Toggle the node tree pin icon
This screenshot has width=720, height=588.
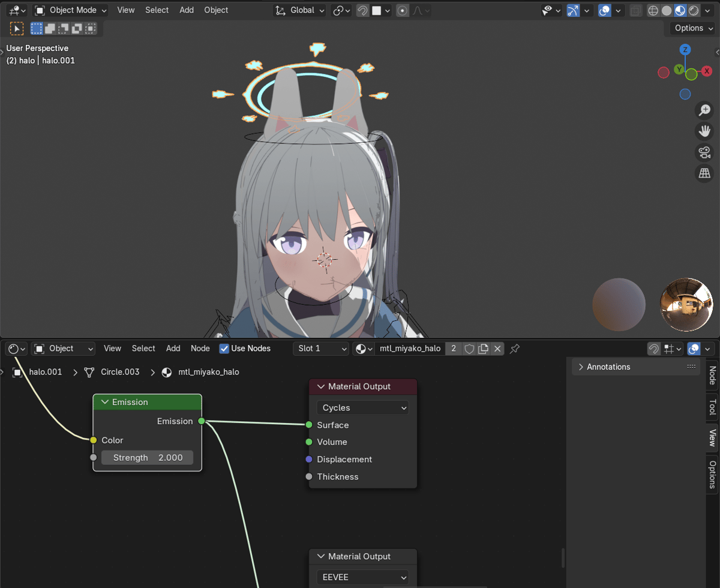514,349
